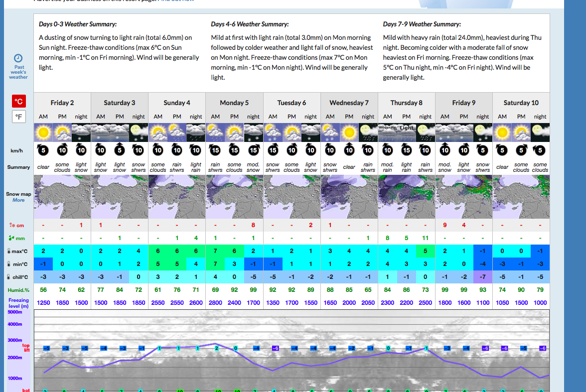Click the chill°C thermometer icon
Viewport: 586px width, 392px height.
click(x=8, y=277)
